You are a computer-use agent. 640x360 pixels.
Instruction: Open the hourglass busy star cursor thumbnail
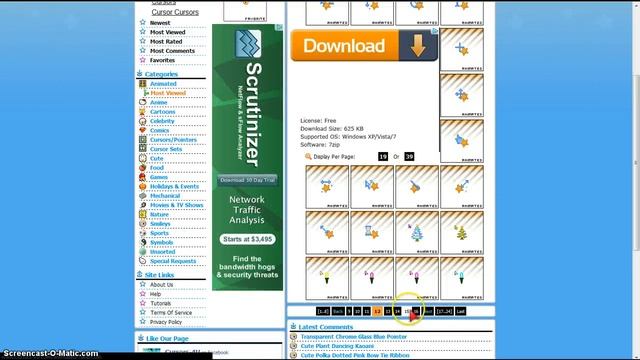coord(372,233)
